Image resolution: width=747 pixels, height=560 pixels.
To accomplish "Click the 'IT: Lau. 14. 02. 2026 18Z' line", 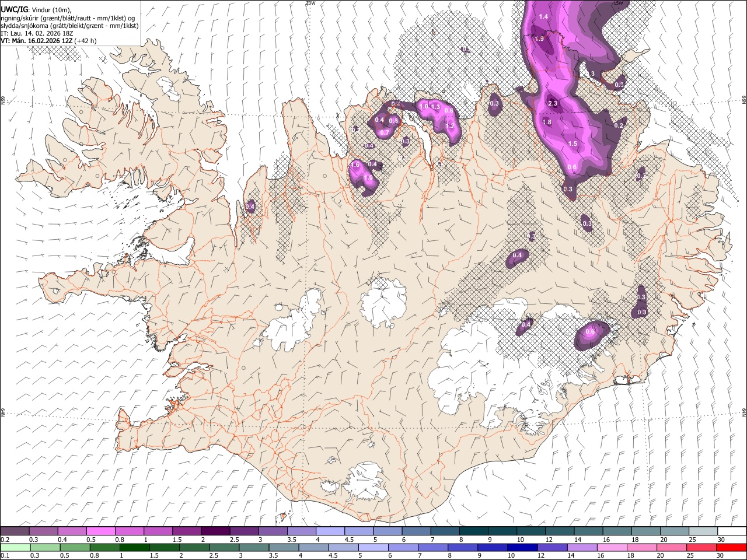I will coord(37,33).
